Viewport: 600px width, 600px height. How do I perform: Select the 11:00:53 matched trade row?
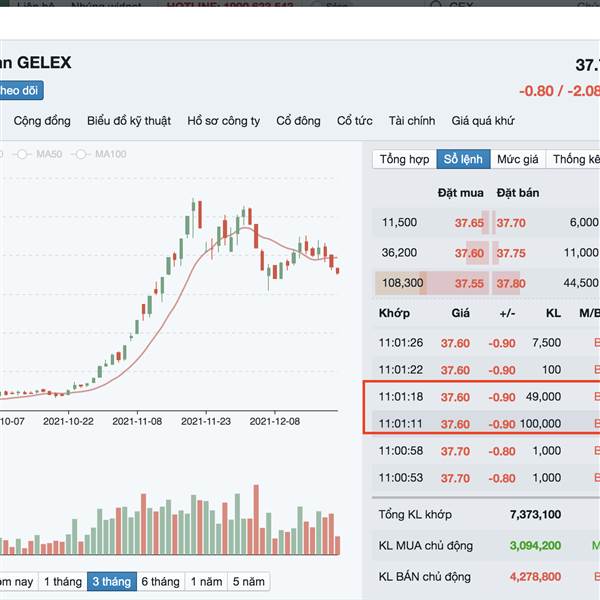coord(486,478)
